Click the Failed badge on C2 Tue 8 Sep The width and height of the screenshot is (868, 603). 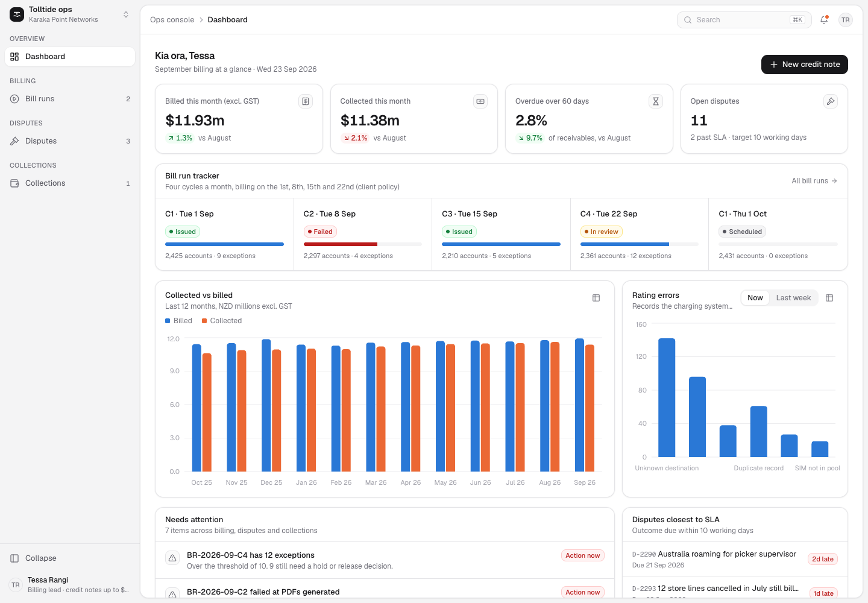click(x=320, y=232)
